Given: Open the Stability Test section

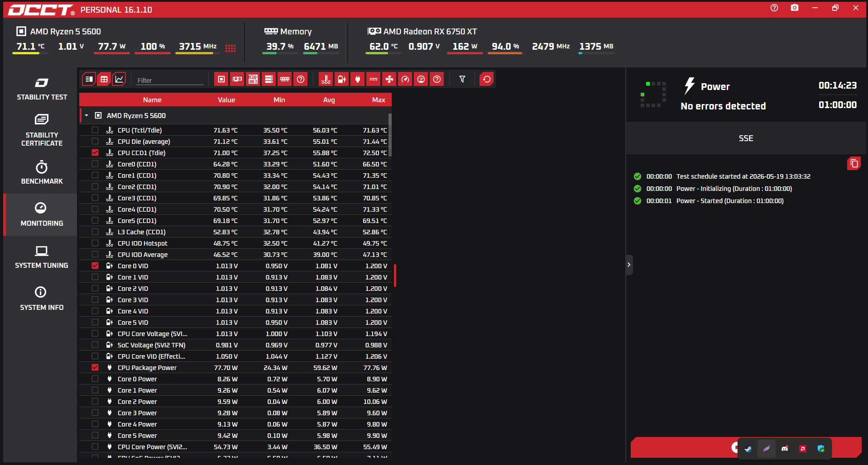Looking at the screenshot, I should tap(42, 89).
